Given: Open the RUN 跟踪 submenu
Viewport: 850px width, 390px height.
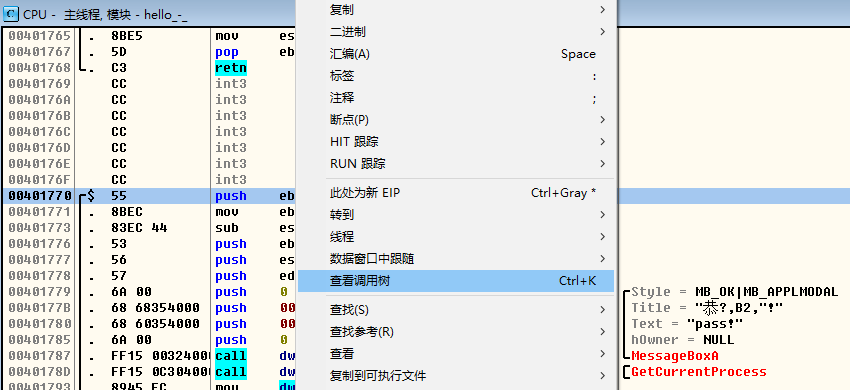Looking at the screenshot, I should 456,164.
